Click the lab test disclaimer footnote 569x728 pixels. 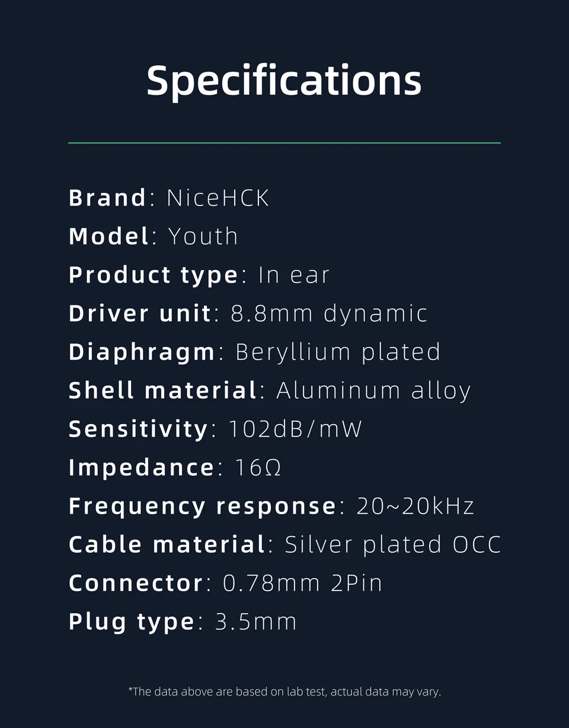[284, 691]
